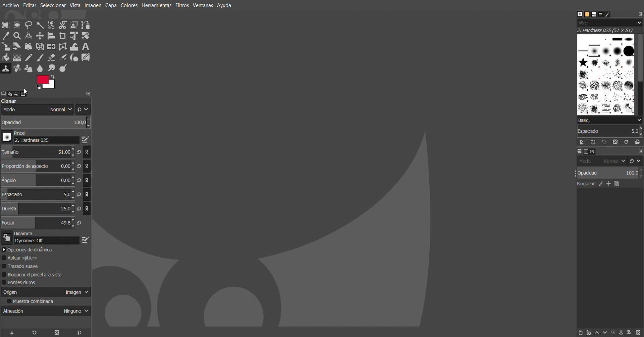Pick the Free Select lasso tool
Viewport: 644px width, 337px height.
pos(29,25)
